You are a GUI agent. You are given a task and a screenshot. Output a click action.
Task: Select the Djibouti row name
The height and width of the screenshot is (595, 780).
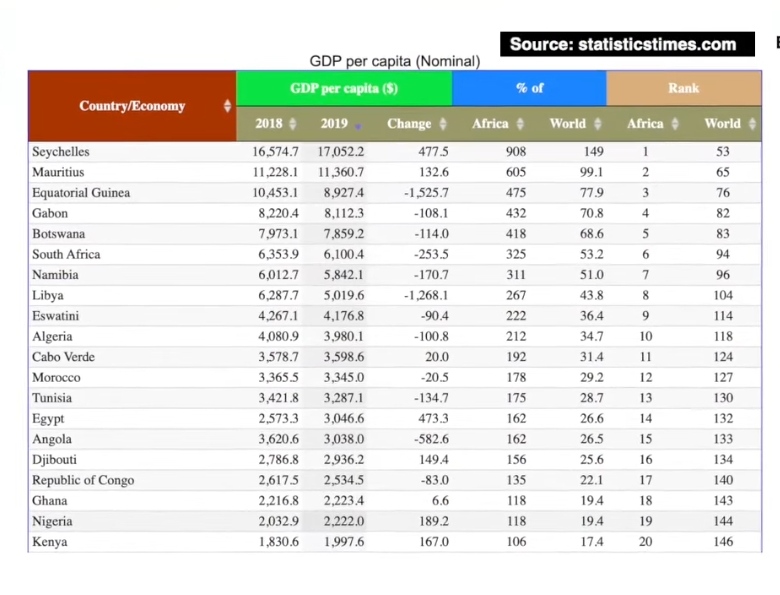(x=55, y=460)
